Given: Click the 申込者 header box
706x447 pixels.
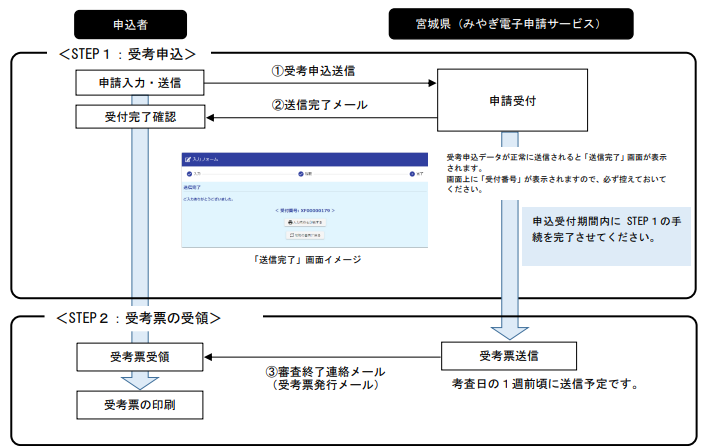Looking at the screenshot, I should (x=130, y=24).
